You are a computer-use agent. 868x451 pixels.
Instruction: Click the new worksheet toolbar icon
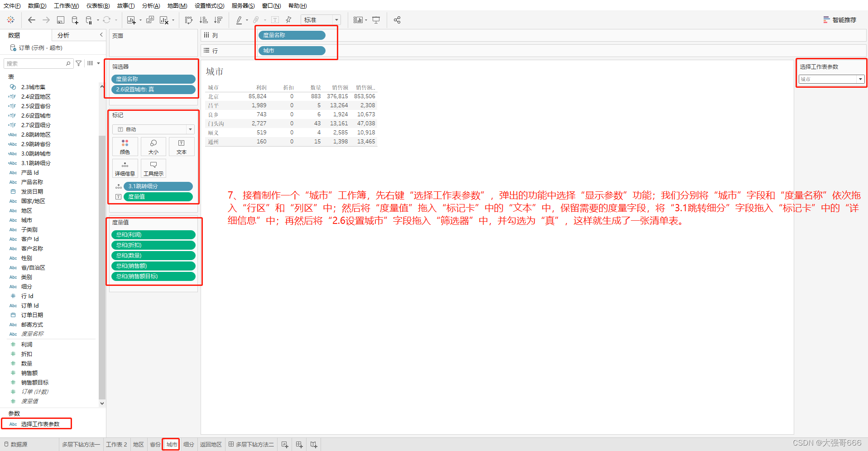(131, 20)
